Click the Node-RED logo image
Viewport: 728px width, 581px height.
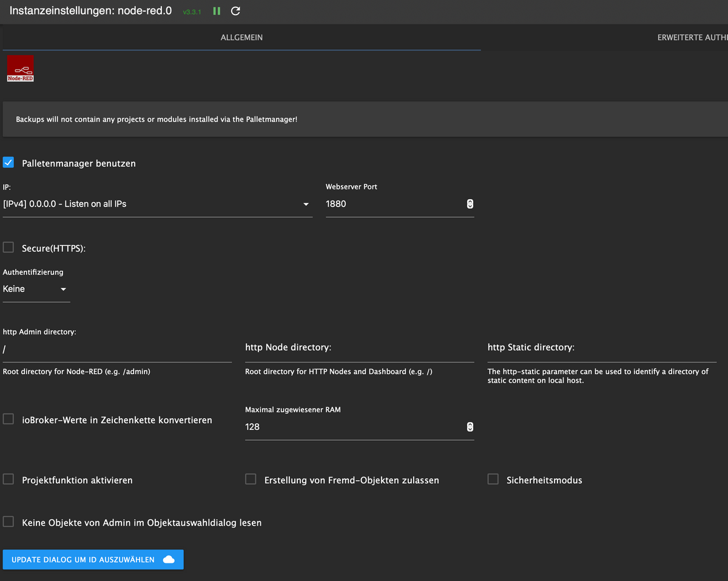[x=20, y=69]
